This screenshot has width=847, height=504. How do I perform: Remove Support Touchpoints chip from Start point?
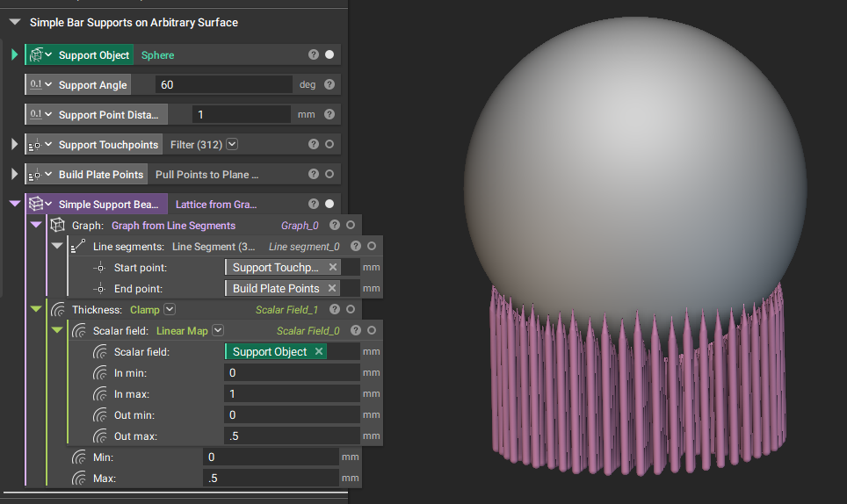point(333,267)
